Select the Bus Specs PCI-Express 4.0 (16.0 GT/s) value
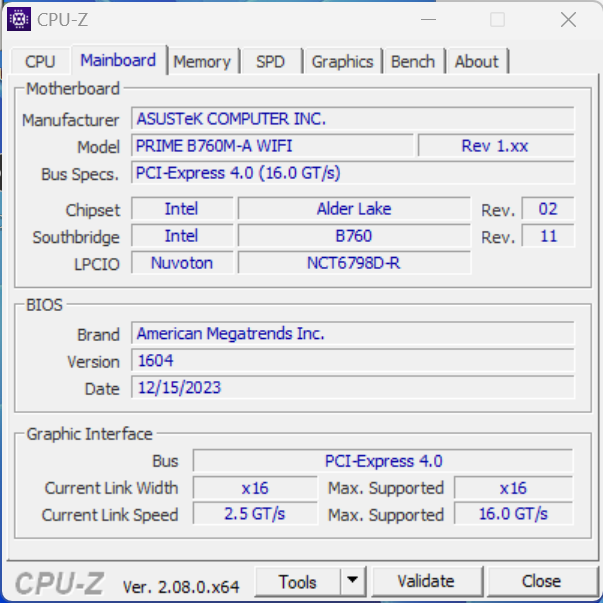603x603 pixels. point(353,173)
